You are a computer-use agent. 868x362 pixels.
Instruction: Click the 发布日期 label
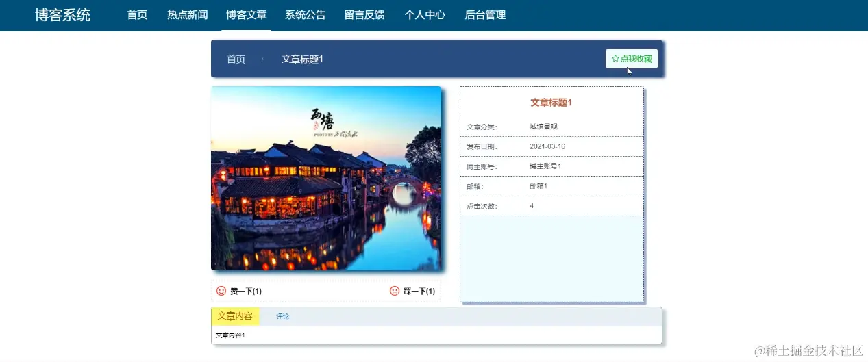tap(482, 146)
